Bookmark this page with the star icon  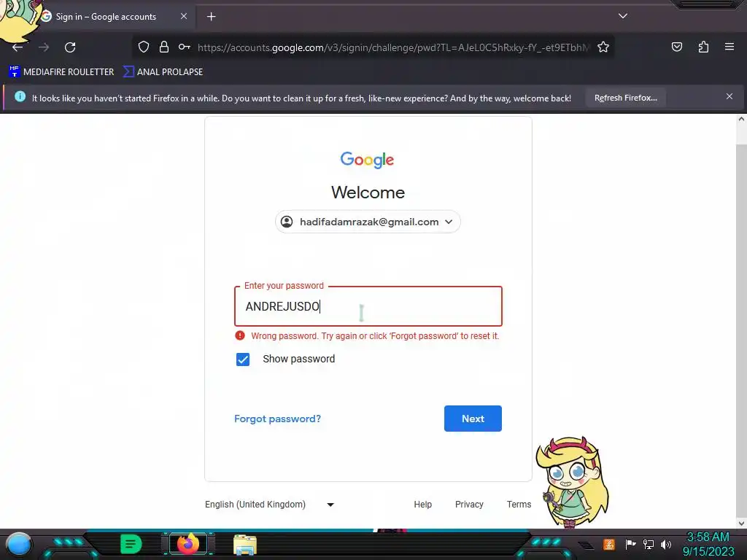point(603,47)
